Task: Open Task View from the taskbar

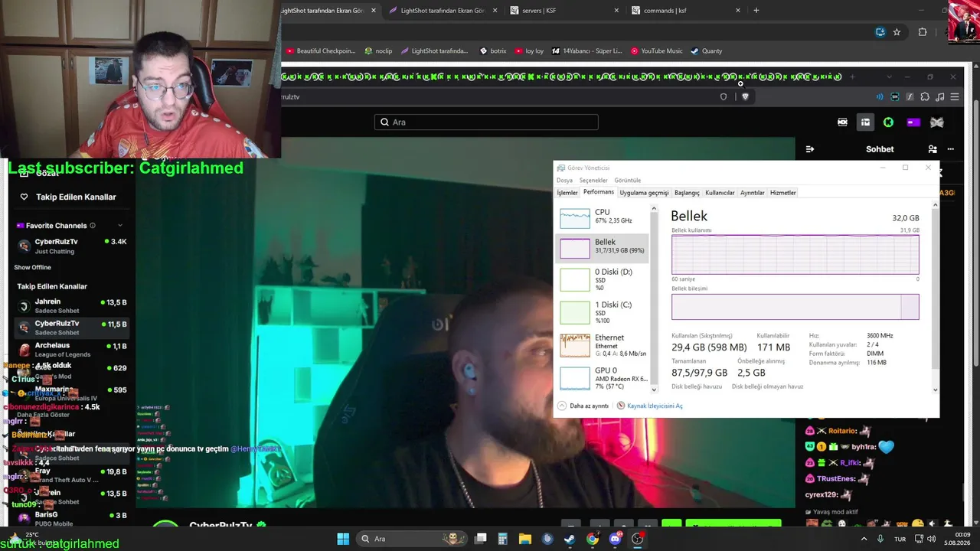Action: 481,539
